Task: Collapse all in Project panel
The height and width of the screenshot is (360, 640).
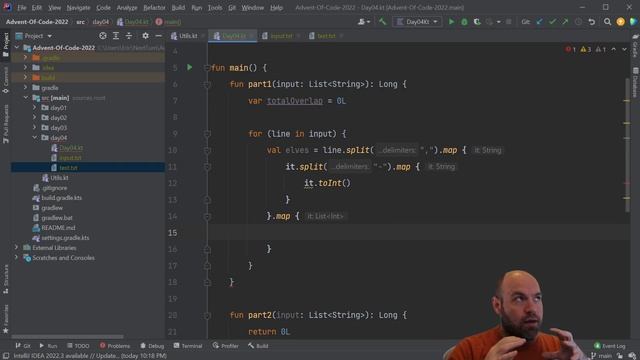Action: point(129,36)
